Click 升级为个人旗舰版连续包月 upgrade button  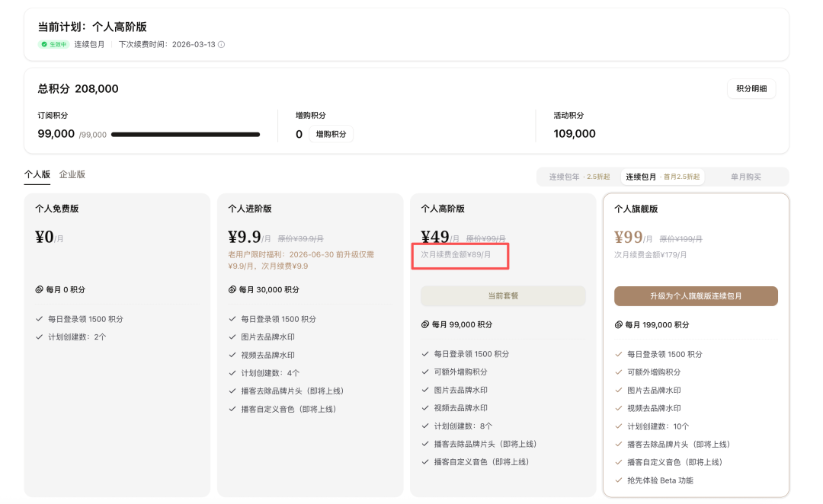pos(696,296)
